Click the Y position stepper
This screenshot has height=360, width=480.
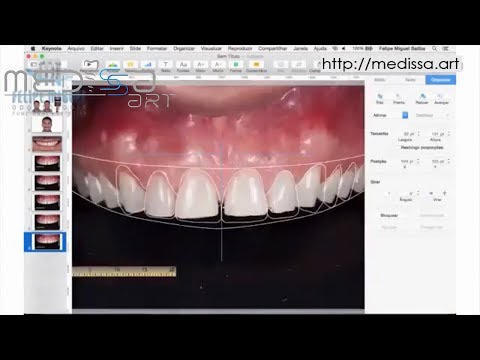(x=449, y=161)
